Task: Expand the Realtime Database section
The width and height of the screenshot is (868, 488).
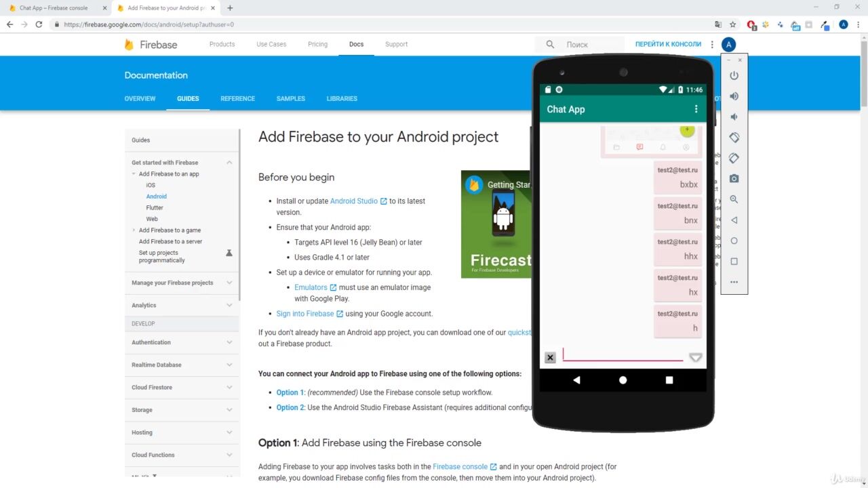Action: 229,365
